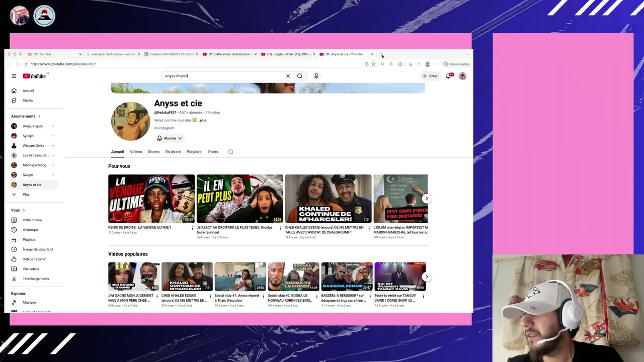Switch to the channel Vidéos tab
The image size is (644, 362).
tap(136, 152)
